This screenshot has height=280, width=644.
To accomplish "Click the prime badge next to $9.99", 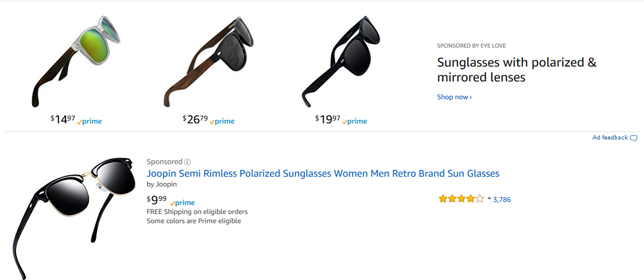I will point(183,203).
